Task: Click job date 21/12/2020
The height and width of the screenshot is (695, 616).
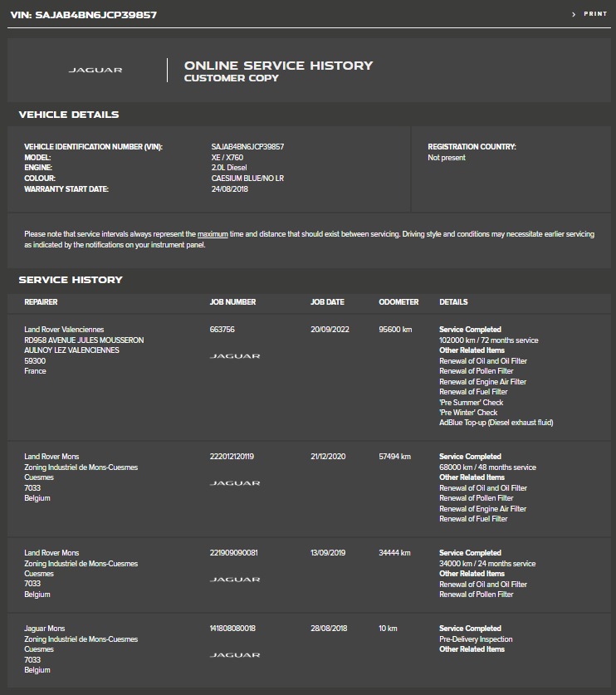Action: (328, 456)
